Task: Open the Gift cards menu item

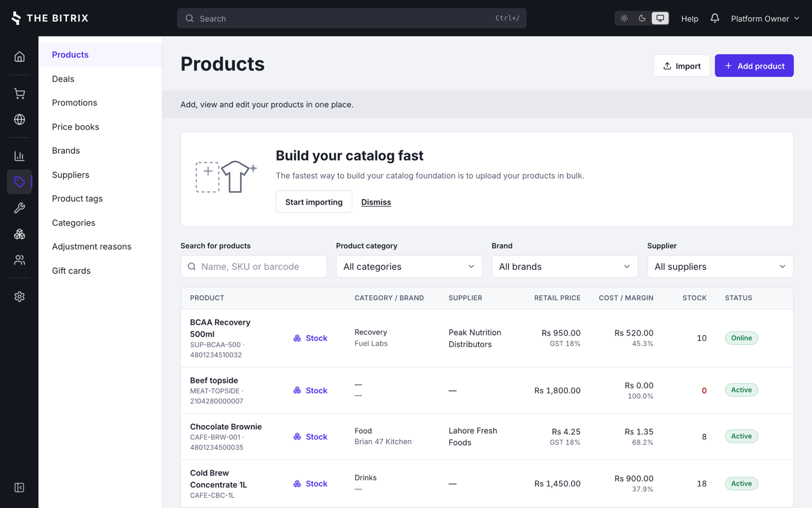Action: point(100,271)
